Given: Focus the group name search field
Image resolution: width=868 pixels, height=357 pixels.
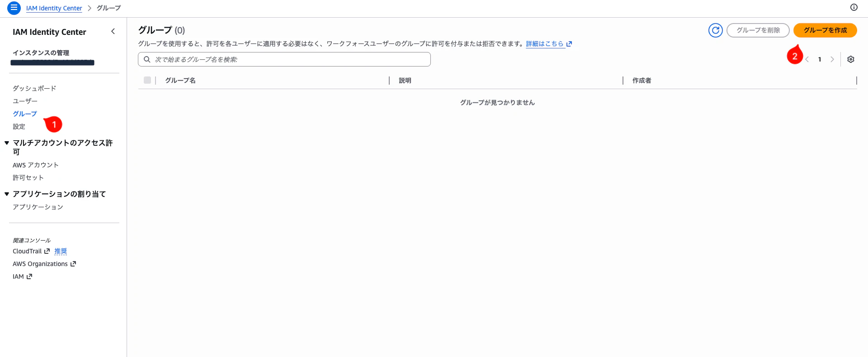Looking at the screenshot, I should pos(284,59).
